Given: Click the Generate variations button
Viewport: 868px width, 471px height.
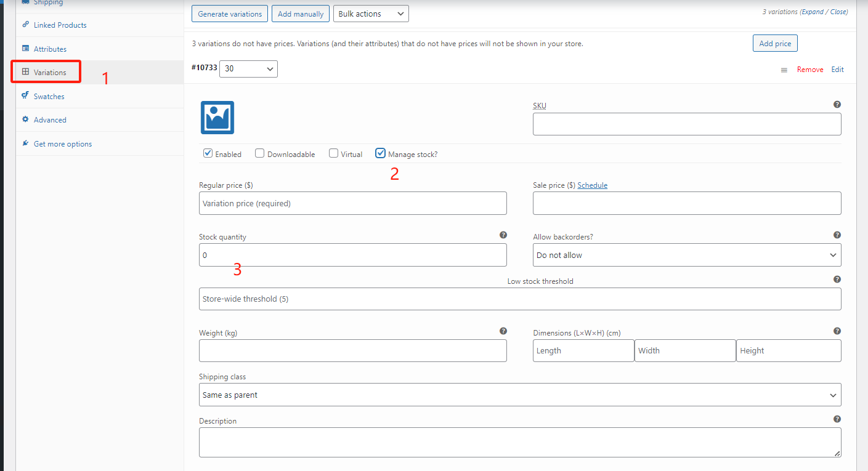Looking at the screenshot, I should 230,14.
